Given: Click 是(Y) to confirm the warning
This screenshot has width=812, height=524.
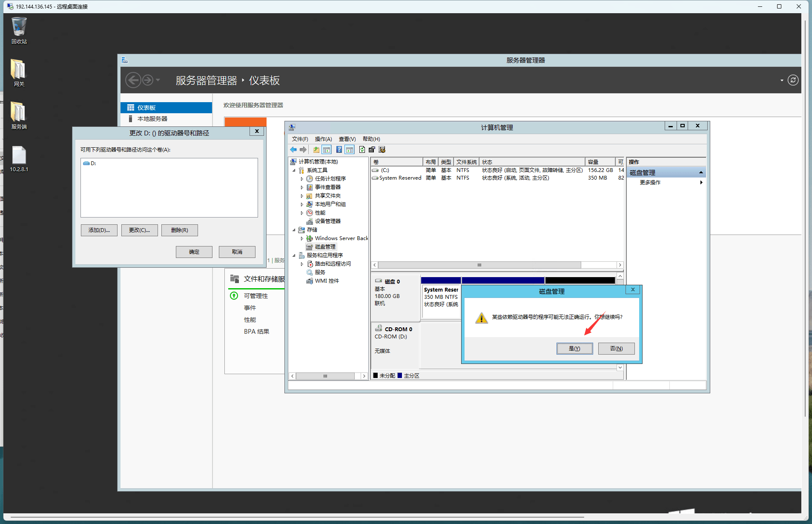Looking at the screenshot, I should click(x=574, y=349).
